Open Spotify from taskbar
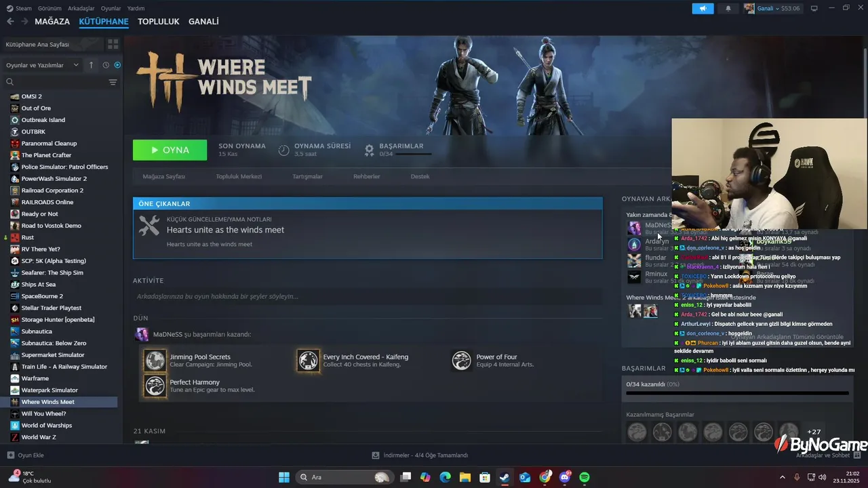Image resolution: width=868 pixels, height=488 pixels. (x=585, y=477)
